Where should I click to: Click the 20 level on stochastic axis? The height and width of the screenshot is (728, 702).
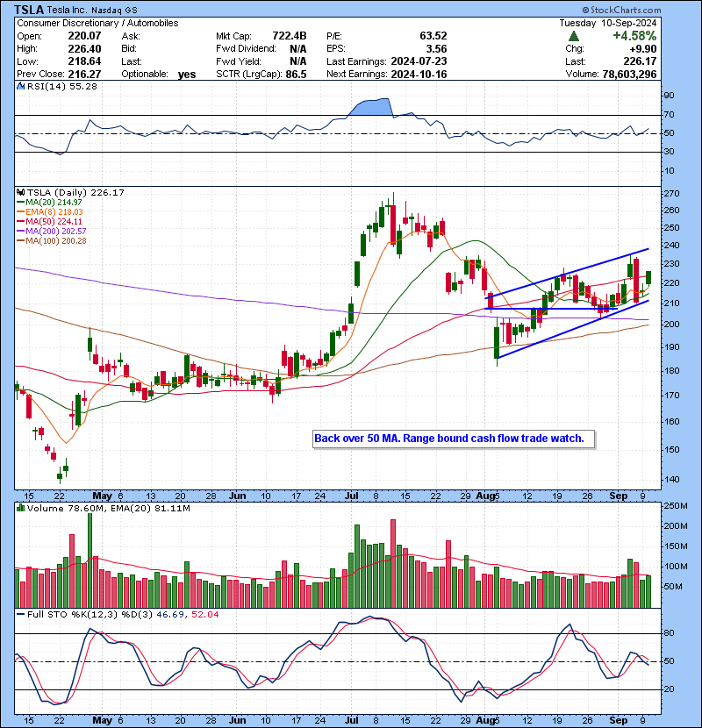coord(669,689)
